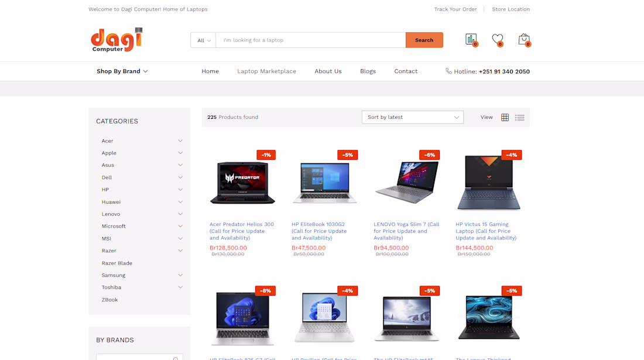Image resolution: width=644 pixels, height=360 pixels.
Task: Open LENOVO Yoga Slim 7 product title
Action: (406, 231)
